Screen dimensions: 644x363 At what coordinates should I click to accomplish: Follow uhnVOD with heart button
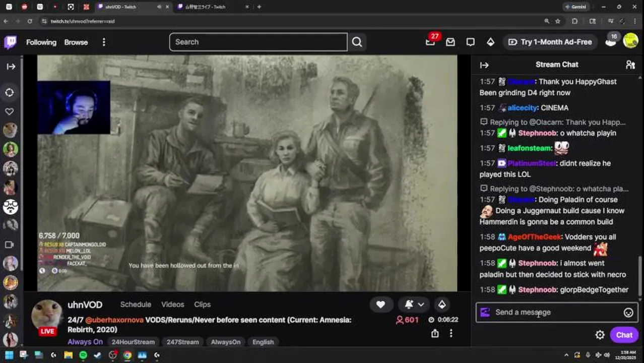pyautogui.click(x=380, y=305)
